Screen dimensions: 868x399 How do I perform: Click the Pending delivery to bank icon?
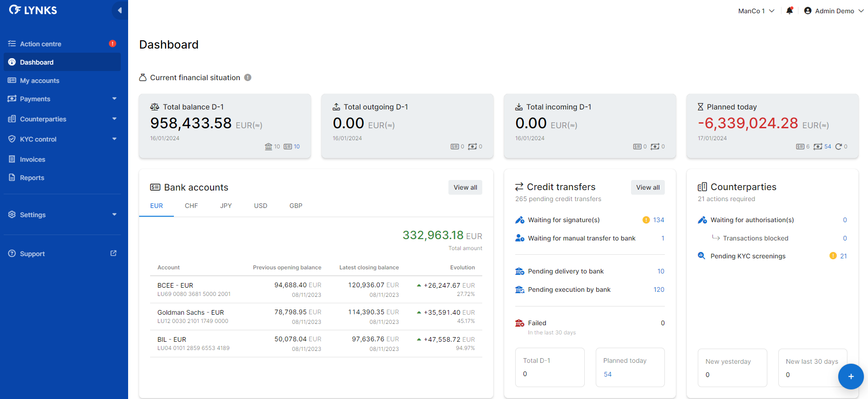point(520,271)
